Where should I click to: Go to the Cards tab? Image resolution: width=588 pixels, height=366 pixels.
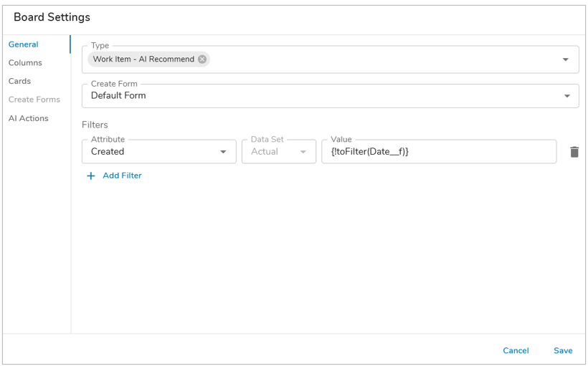(19, 81)
